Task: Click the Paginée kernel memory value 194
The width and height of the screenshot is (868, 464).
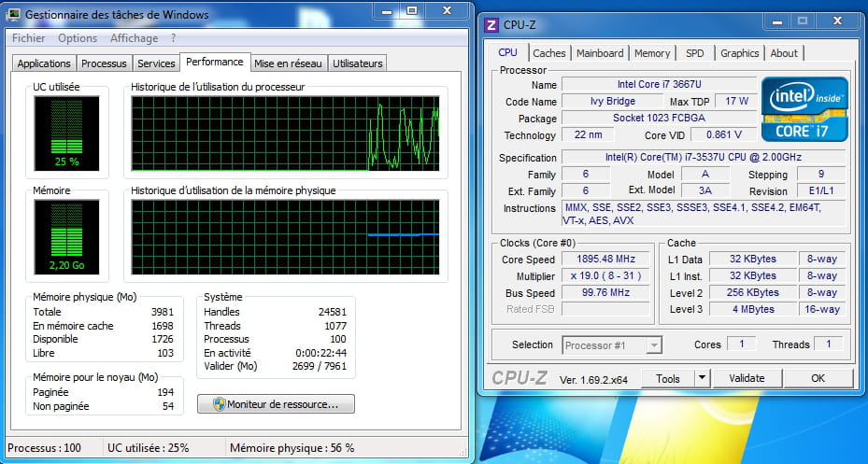Action: [x=165, y=392]
